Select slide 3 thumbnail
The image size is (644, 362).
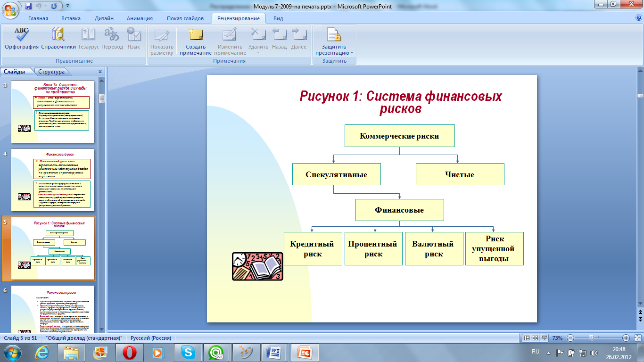(x=53, y=111)
